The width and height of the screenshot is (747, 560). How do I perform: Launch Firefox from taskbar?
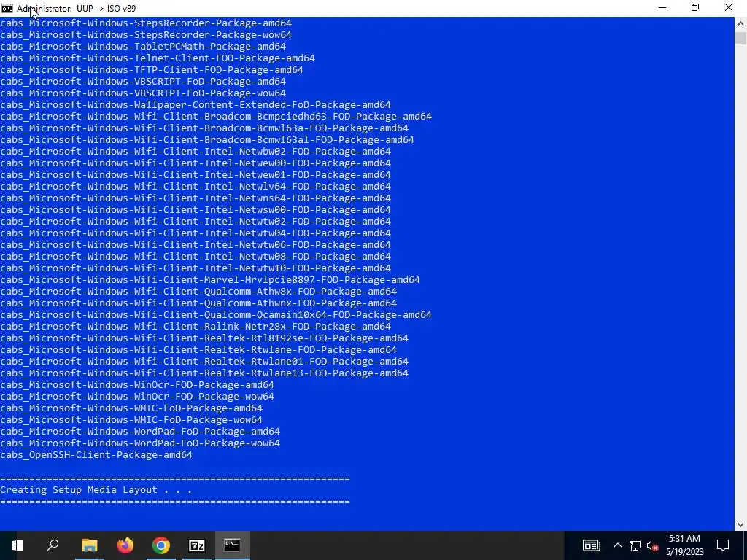[125, 545]
